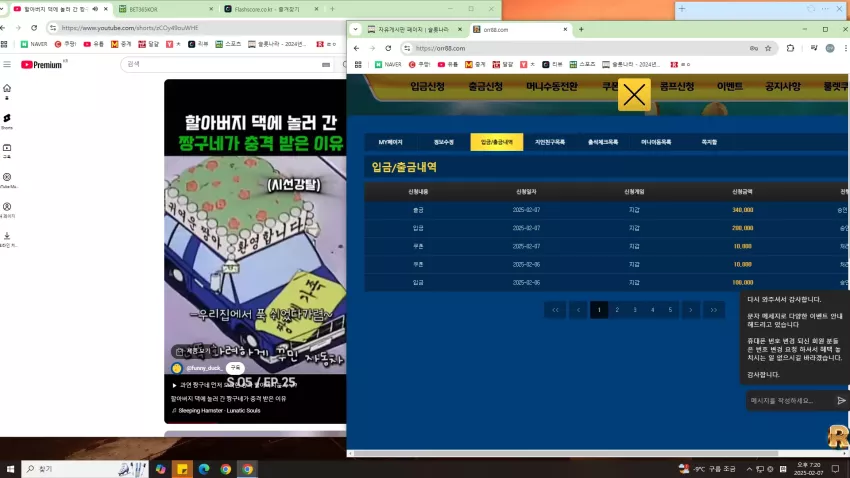Click horizontal scrollbar of onr88 window
This screenshot has width=850, height=478.
pyautogui.click(x=566, y=453)
